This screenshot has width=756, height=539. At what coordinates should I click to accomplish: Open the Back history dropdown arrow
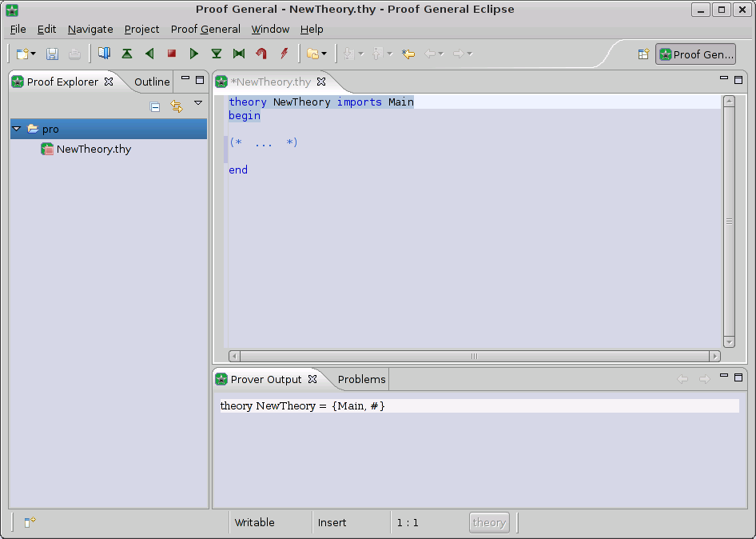[440, 54]
